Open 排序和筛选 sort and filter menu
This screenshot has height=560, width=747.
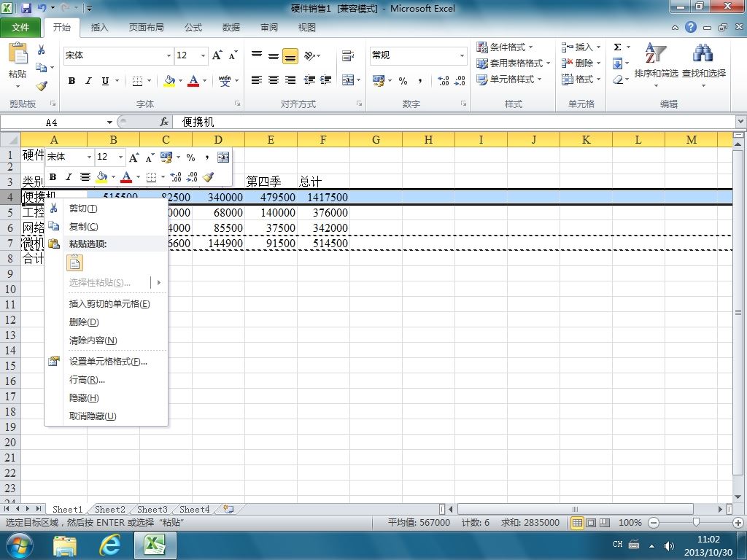[656, 65]
